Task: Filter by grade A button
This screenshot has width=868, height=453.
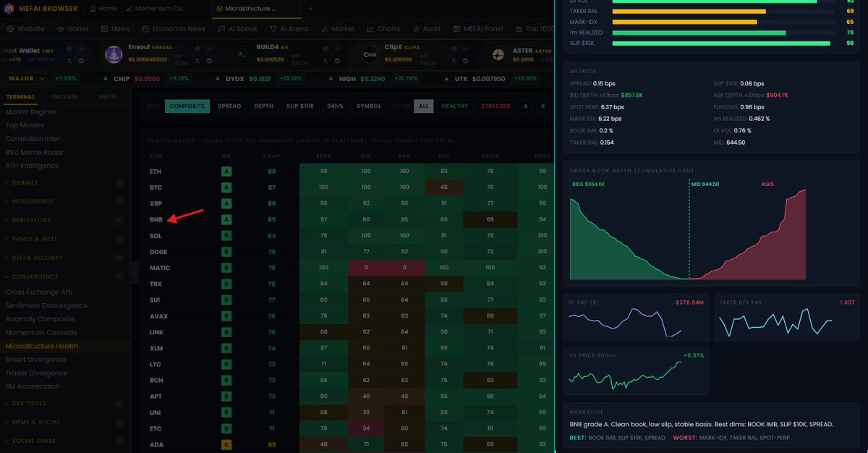Action: click(x=526, y=106)
